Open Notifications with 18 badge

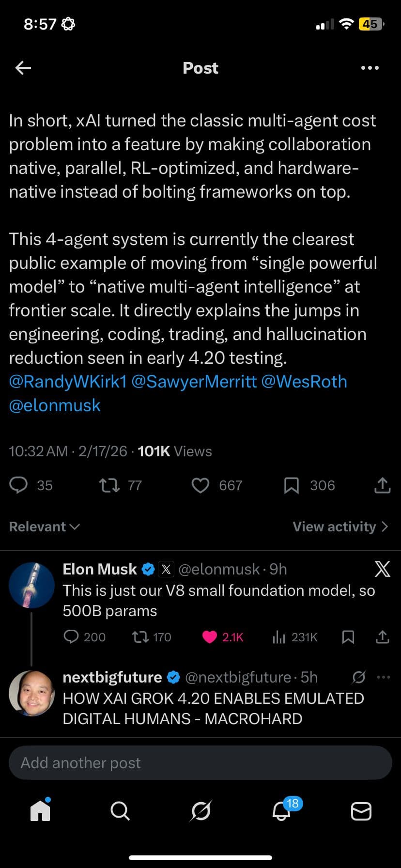(x=282, y=810)
